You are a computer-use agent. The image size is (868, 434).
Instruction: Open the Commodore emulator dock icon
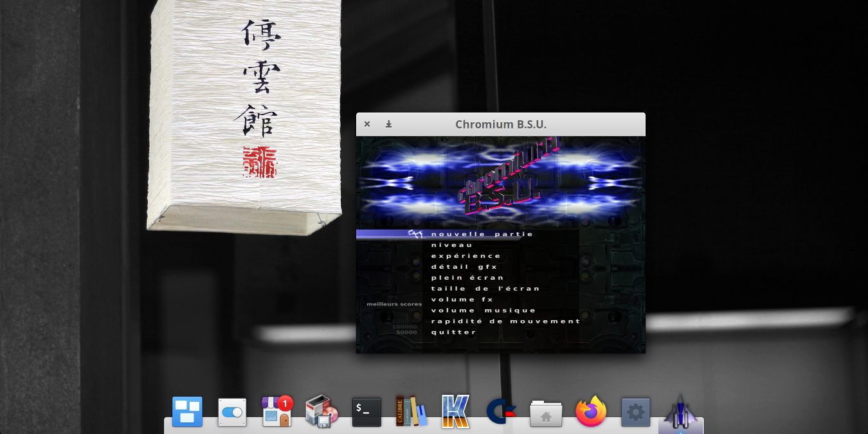pyautogui.click(x=501, y=411)
